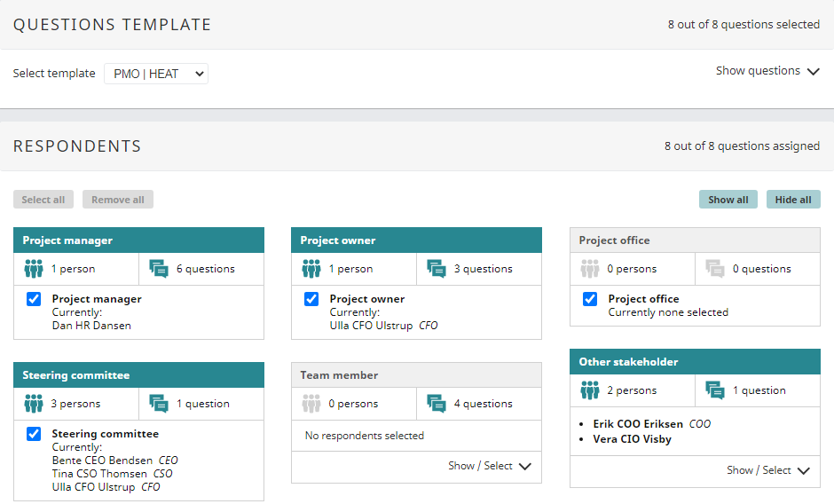The image size is (834, 504).
Task: Expand Show / Select under Team member
Action: point(490,466)
